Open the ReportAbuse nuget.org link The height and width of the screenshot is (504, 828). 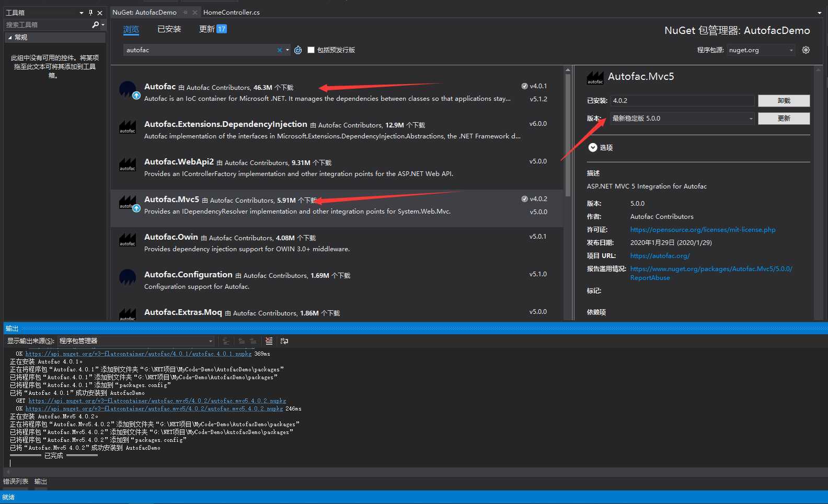tap(711, 273)
